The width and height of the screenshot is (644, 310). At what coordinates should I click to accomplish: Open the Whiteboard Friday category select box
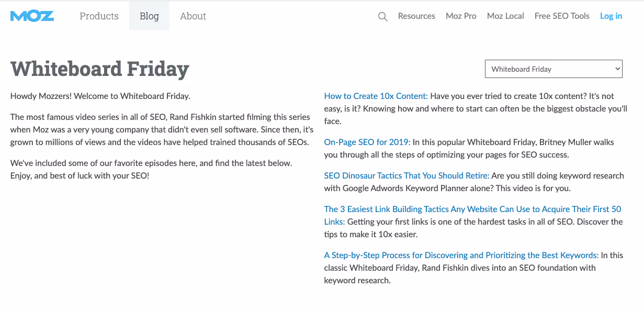click(553, 69)
